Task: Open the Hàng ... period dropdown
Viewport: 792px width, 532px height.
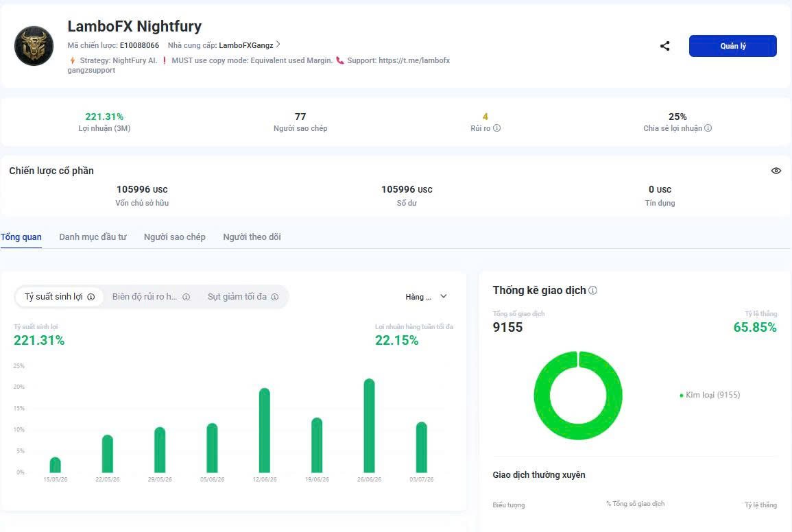Action: [x=426, y=297]
